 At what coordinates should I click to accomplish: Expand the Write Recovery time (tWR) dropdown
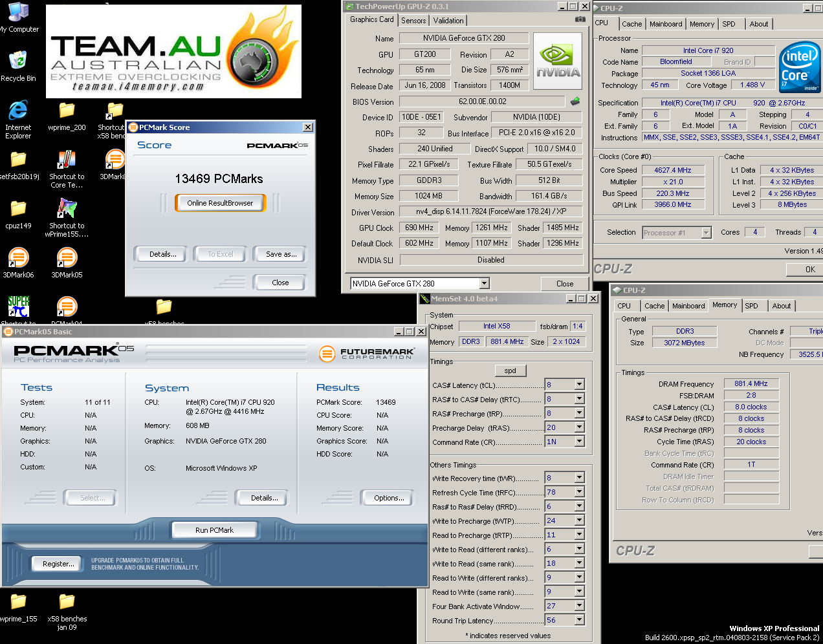(579, 478)
